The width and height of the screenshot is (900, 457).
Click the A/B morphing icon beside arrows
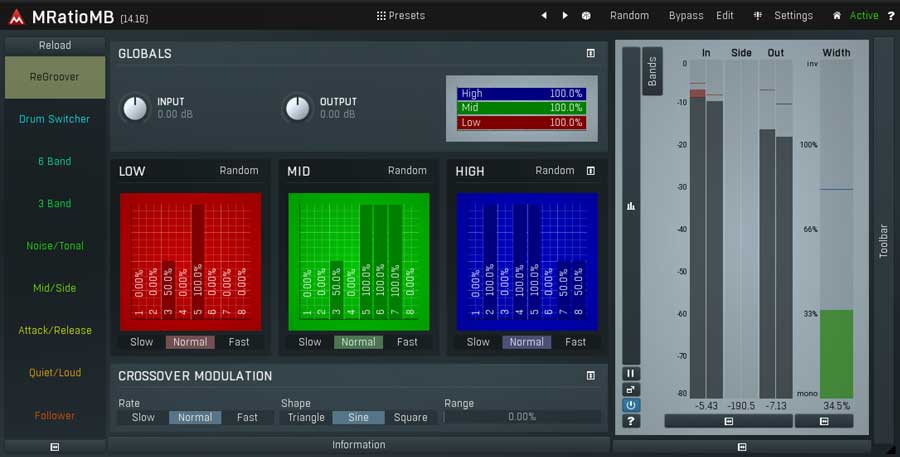[x=586, y=16]
